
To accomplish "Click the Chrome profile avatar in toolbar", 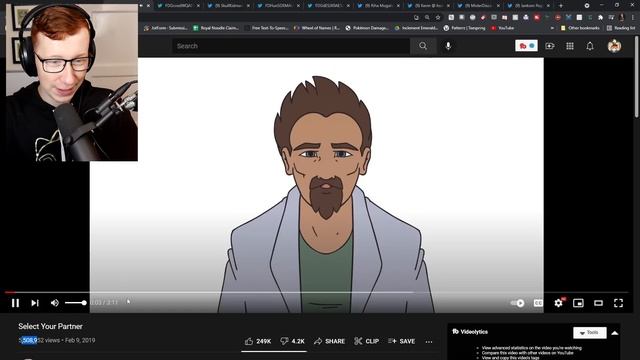I will 622,18.
